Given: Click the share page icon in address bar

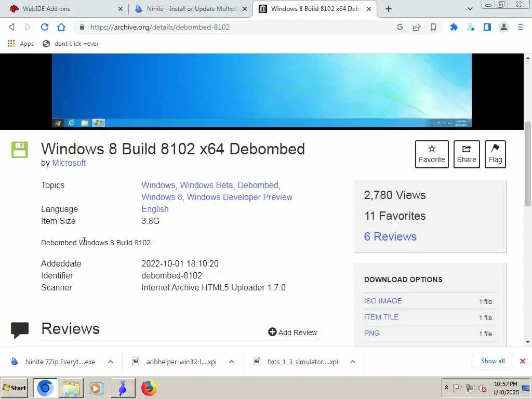Looking at the screenshot, I should (x=417, y=27).
